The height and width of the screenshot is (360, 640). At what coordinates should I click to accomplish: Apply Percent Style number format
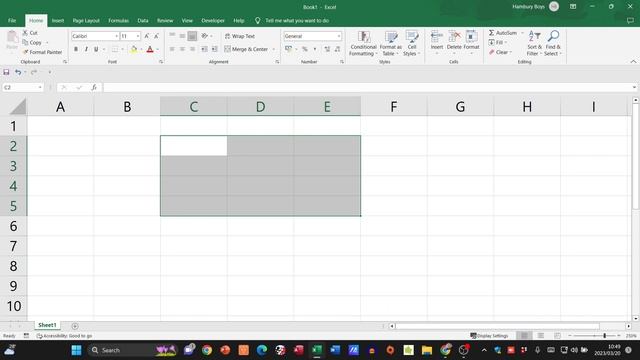[x=304, y=49]
